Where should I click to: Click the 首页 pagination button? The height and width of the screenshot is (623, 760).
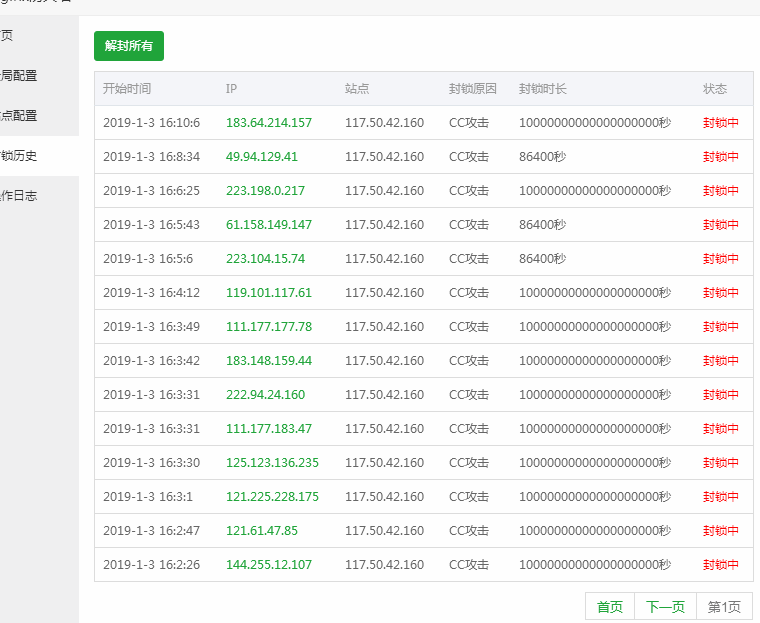[x=610, y=607]
